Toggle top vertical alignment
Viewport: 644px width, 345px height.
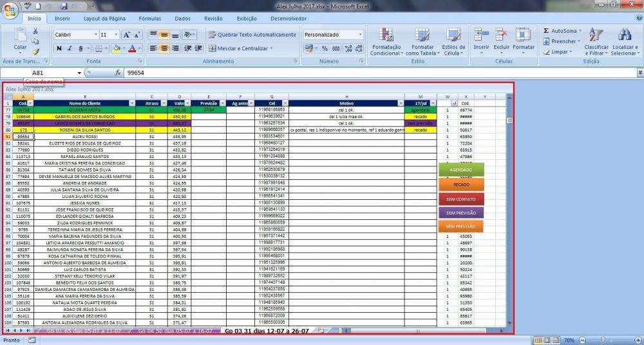coord(153,35)
